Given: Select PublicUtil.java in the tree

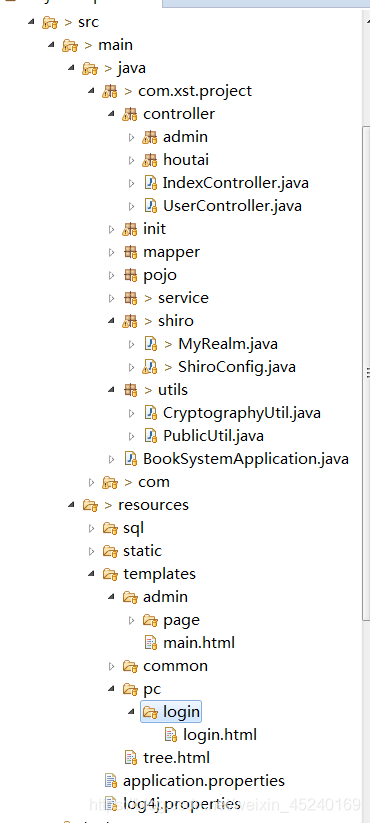Looking at the screenshot, I should point(214,436).
